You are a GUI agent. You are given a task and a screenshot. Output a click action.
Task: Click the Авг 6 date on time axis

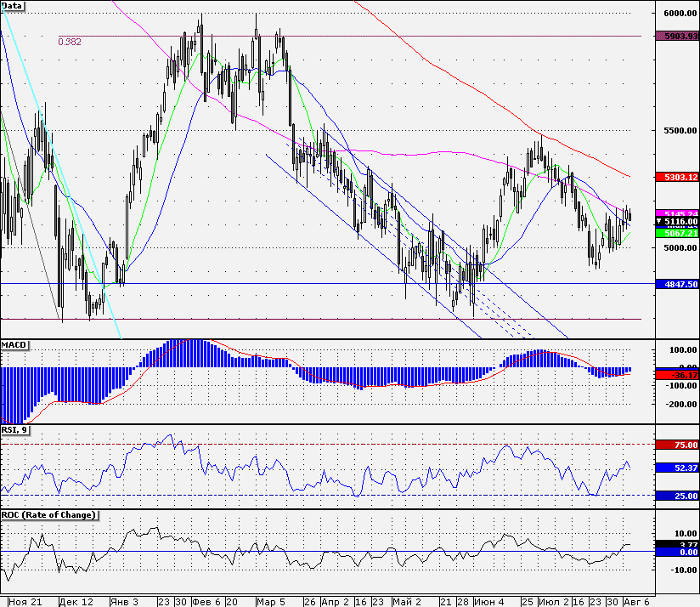point(638,600)
